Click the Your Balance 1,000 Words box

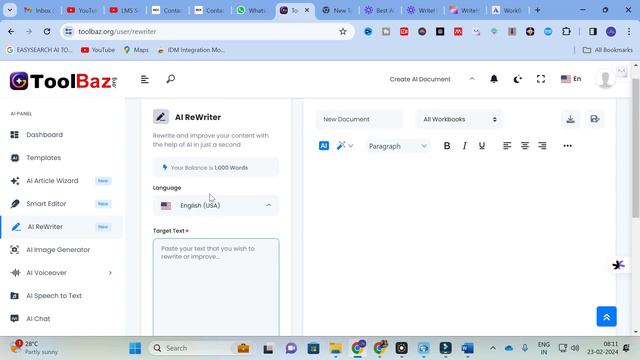(216, 167)
